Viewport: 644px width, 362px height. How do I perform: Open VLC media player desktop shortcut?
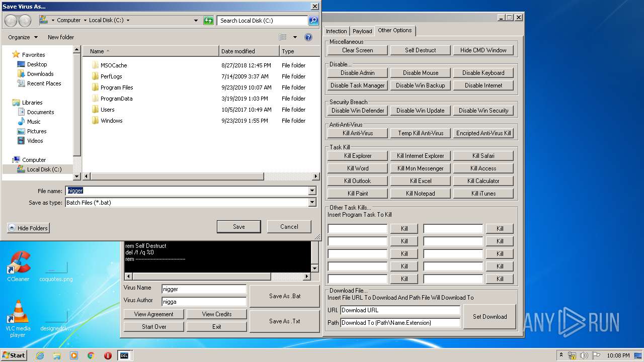(18, 319)
